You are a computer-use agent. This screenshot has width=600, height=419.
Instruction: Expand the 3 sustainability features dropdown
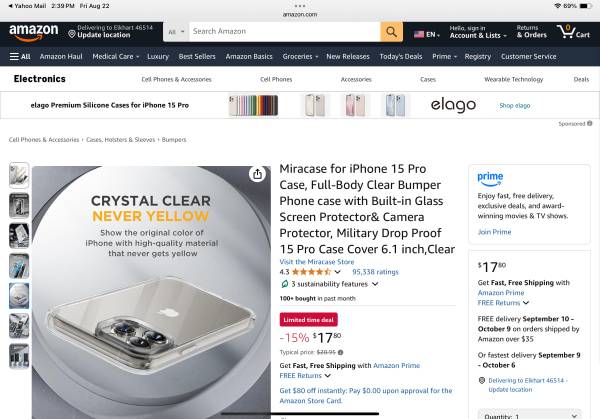(329, 284)
